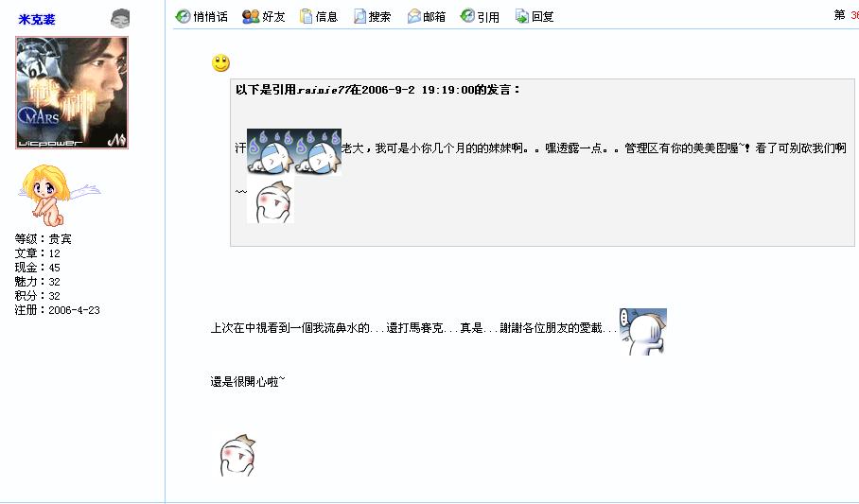Click the blonde angel rank badge image
The width and height of the screenshot is (859, 504).
(58, 195)
